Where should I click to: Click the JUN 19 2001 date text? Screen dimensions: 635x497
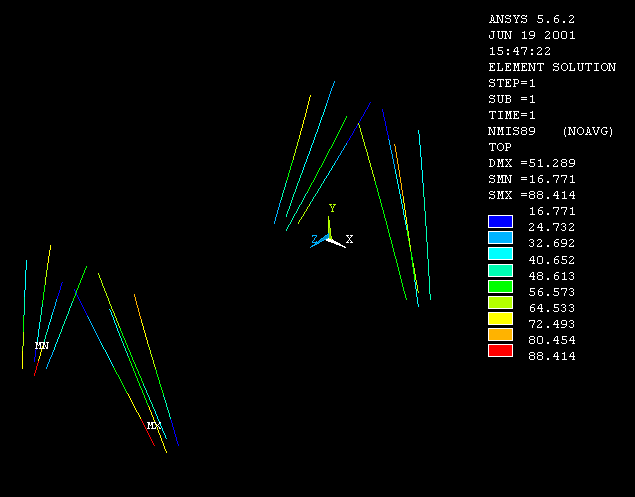(531, 35)
